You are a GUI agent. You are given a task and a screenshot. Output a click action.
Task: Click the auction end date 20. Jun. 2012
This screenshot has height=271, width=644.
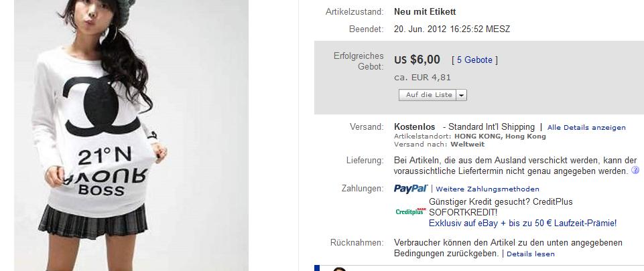click(421, 29)
